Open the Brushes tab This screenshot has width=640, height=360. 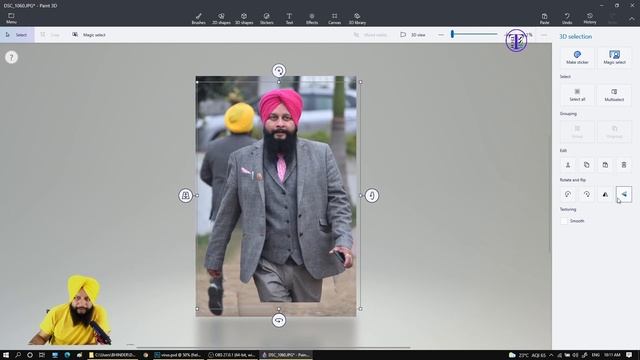198,18
